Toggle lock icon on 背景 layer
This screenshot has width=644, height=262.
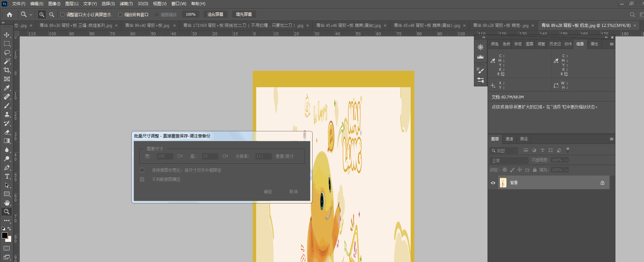(x=602, y=183)
